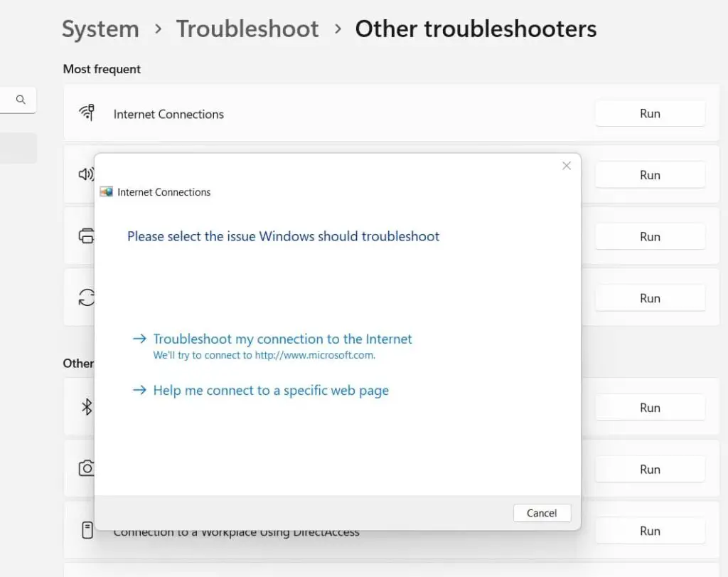The height and width of the screenshot is (577, 728).
Task: Click the printer troubleshooter icon
Action: (85, 236)
